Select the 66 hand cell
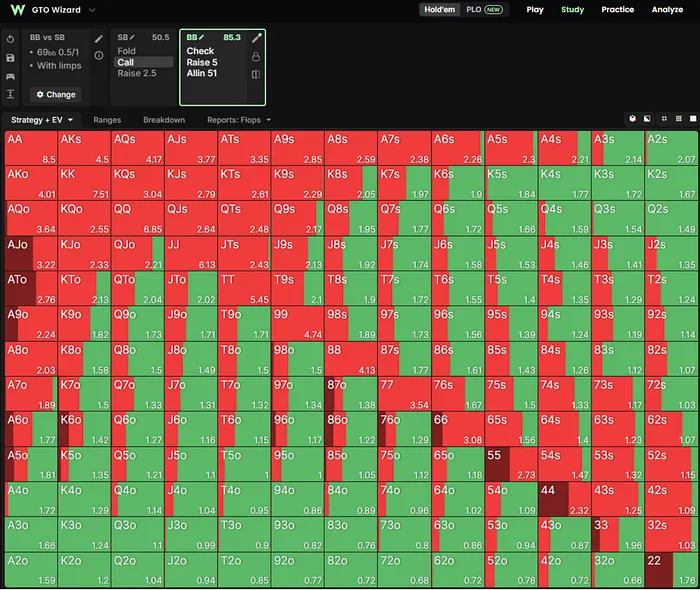 (x=458, y=429)
